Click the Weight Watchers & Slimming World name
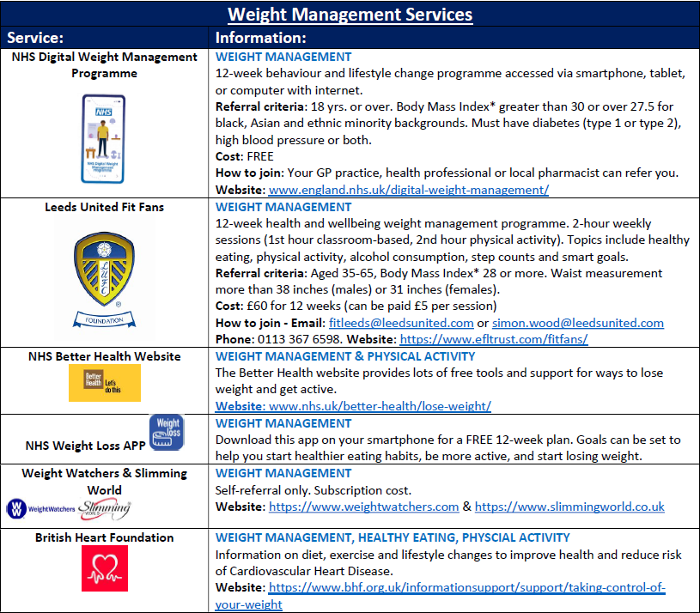This screenshot has height=613, width=700. (105, 482)
